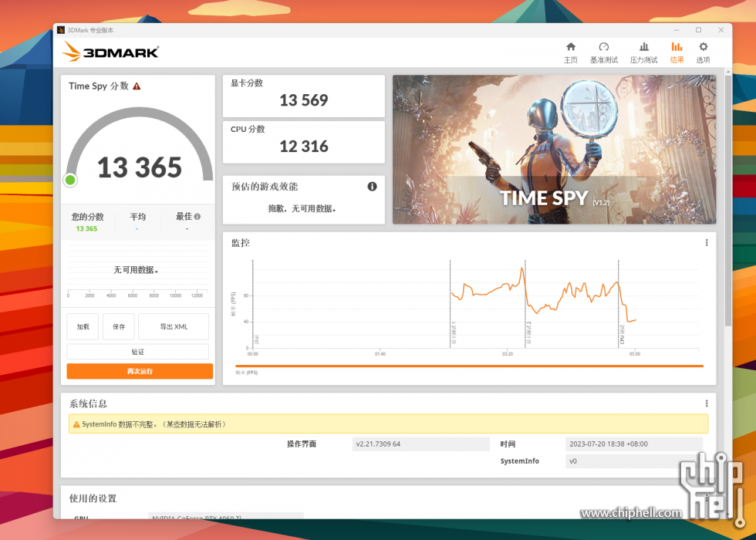Viewport: 756px width, 540px height.
Task: Open the Benchmarks (基准测试) tab
Action: pos(603,53)
